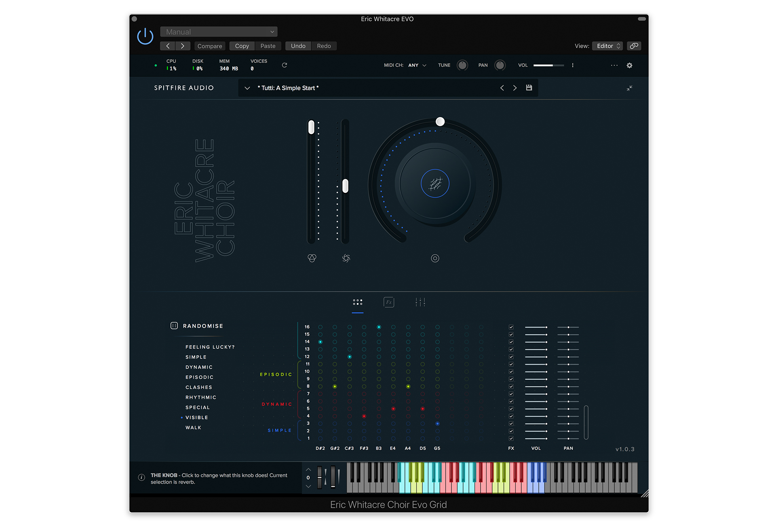
Task: Click the knob assignment icon below dial
Action: [x=435, y=258]
